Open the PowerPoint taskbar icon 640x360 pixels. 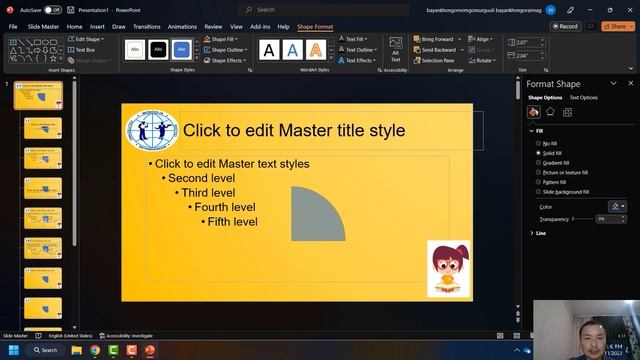[150, 350]
